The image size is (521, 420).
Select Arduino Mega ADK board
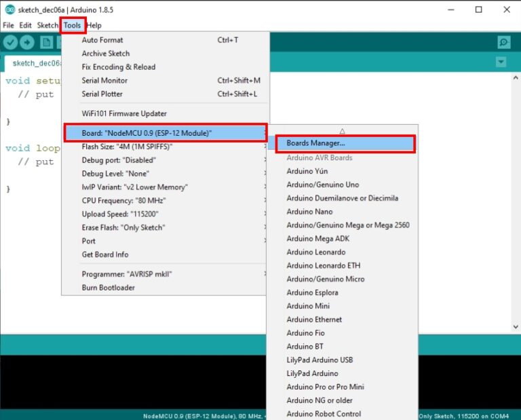coord(343,239)
